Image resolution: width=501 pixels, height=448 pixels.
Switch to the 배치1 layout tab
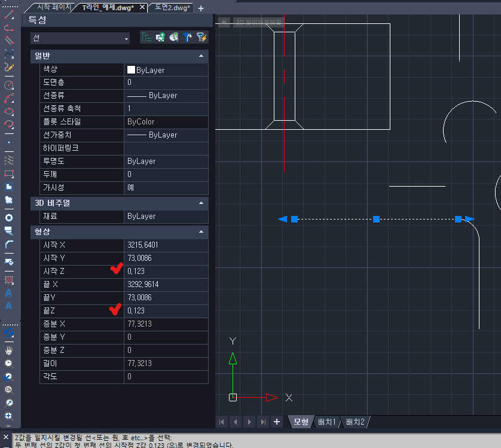click(326, 422)
